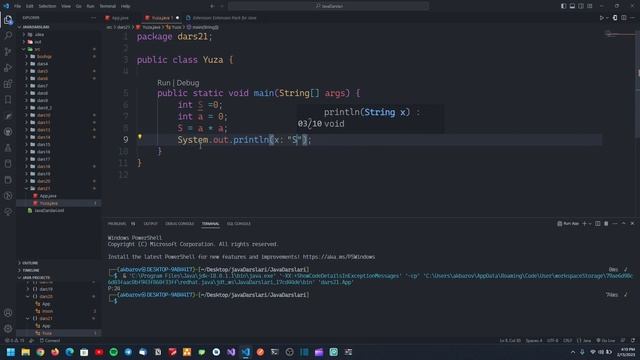Open editor More Actions ellipsis menu
640x360 pixels.
tap(632, 18)
